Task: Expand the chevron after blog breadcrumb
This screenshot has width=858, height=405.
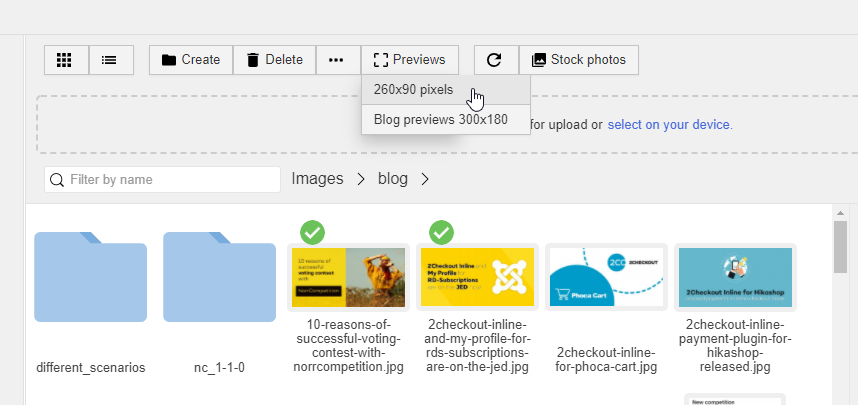Action: pos(425,179)
